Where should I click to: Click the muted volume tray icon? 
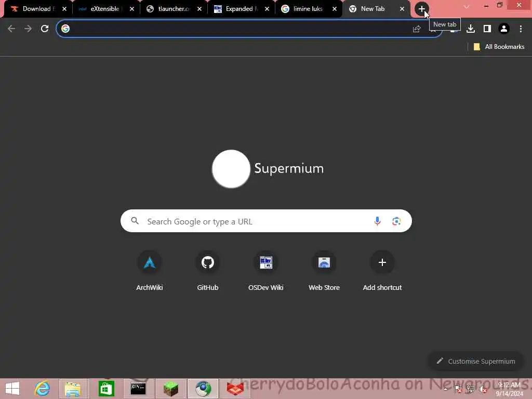(483, 389)
